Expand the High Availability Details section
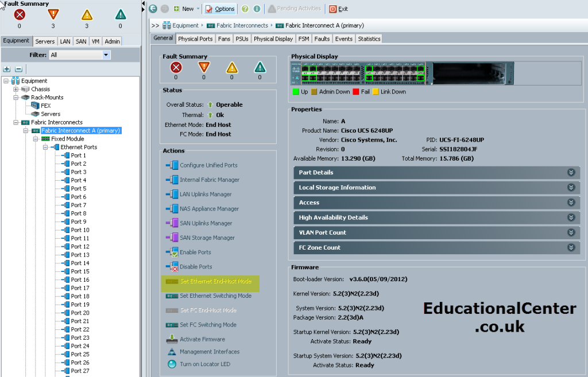The image size is (588, 377). pyautogui.click(x=436, y=217)
